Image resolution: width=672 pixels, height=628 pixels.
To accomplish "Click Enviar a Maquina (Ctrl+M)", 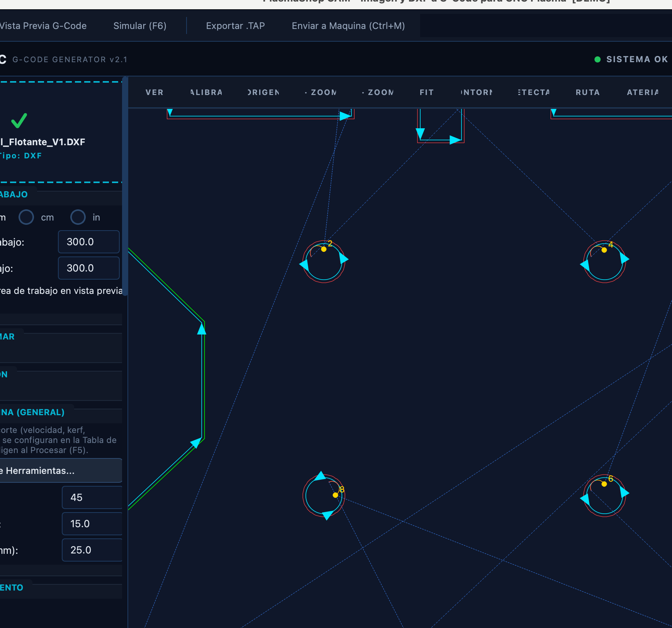I will coord(348,26).
